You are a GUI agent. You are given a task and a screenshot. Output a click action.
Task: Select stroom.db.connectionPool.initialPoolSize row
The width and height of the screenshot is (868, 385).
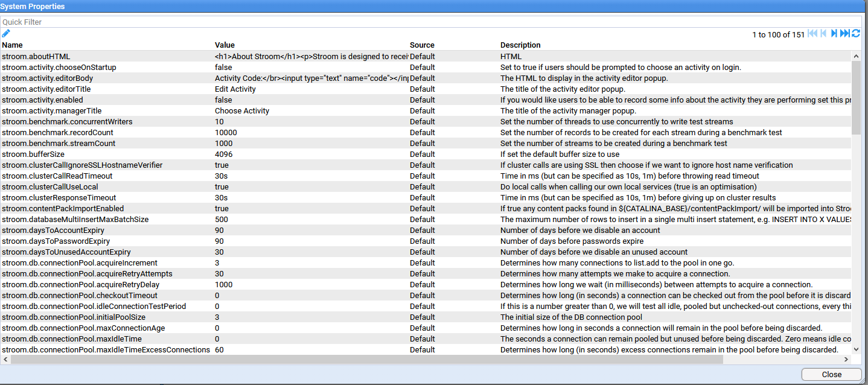pyautogui.click(x=74, y=317)
